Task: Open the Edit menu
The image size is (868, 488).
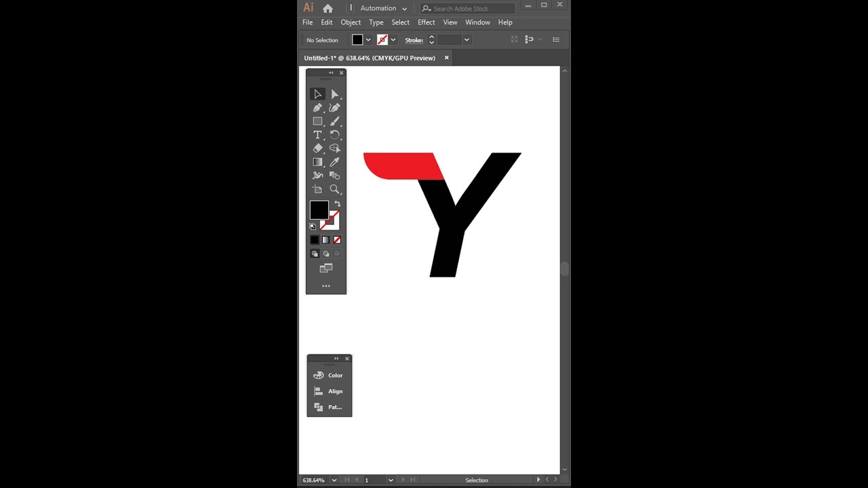Action: click(327, 22)
